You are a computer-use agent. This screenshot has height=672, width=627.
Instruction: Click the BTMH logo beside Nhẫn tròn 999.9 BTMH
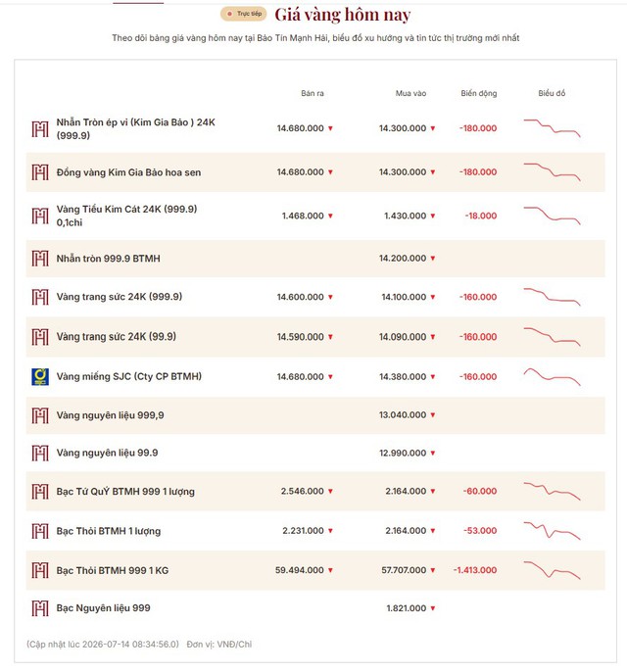click(40, 259)
